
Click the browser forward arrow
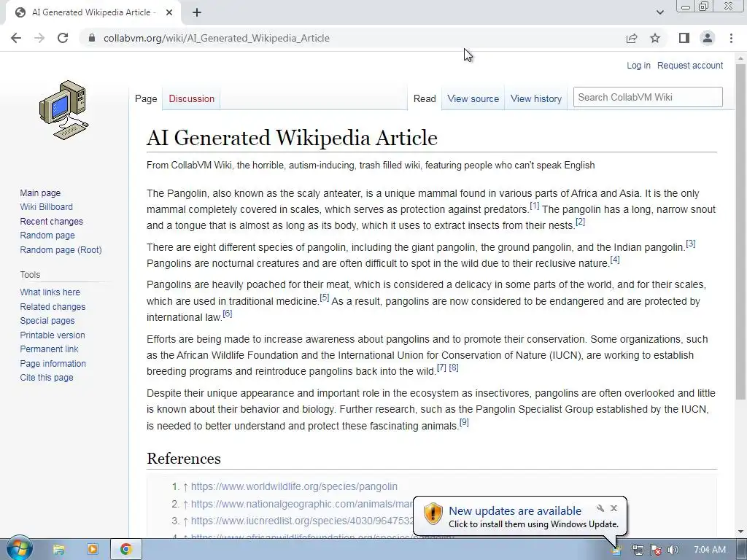[39, 38]
